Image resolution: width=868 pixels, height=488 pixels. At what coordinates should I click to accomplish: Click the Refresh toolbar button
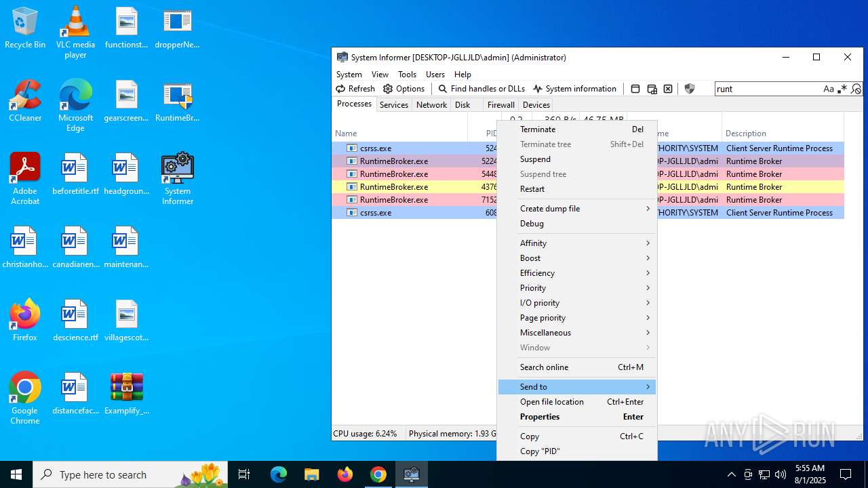pos(355,89)
